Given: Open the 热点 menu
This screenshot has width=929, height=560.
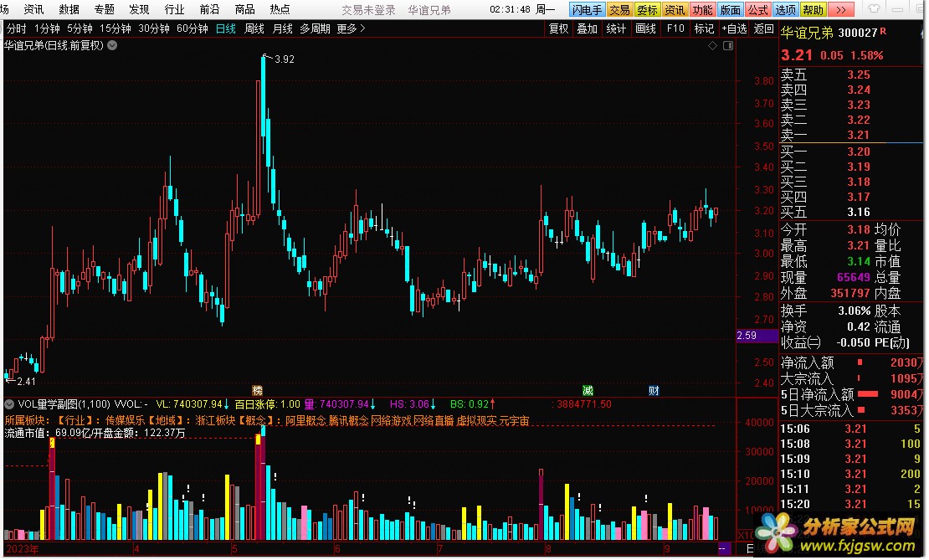Looking at the screenshot, I should 280,9.
